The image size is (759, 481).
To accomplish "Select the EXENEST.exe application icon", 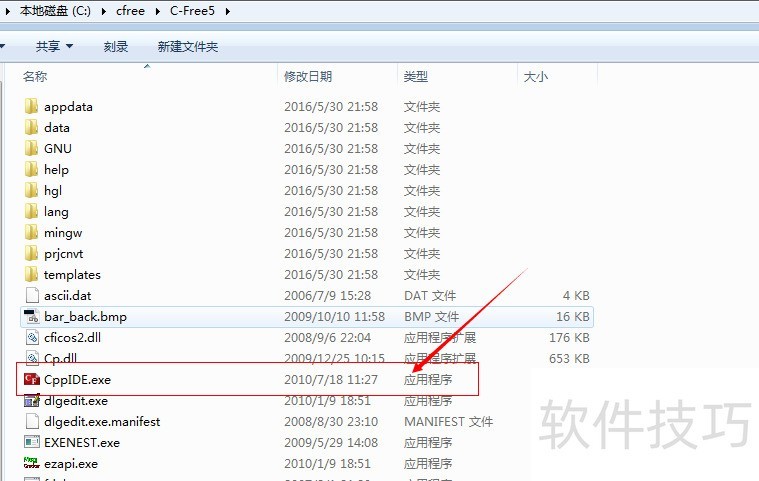I will pyautogui.click(x=32, y=442).
